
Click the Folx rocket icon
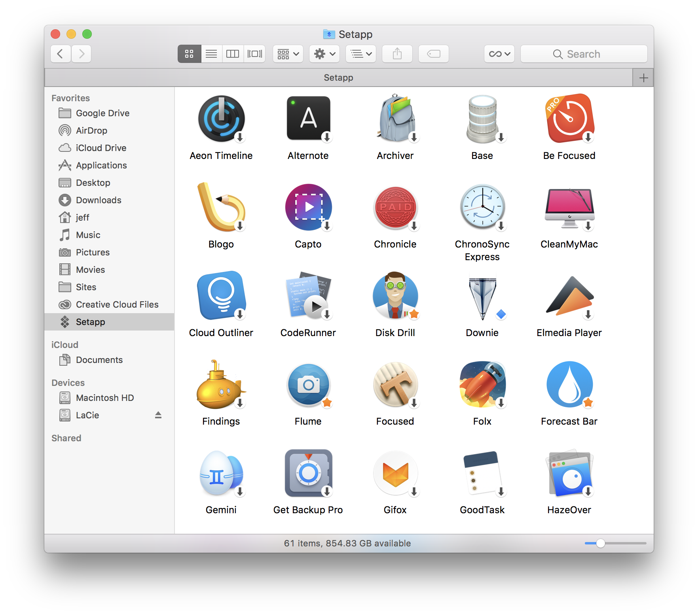pos(482,384)
